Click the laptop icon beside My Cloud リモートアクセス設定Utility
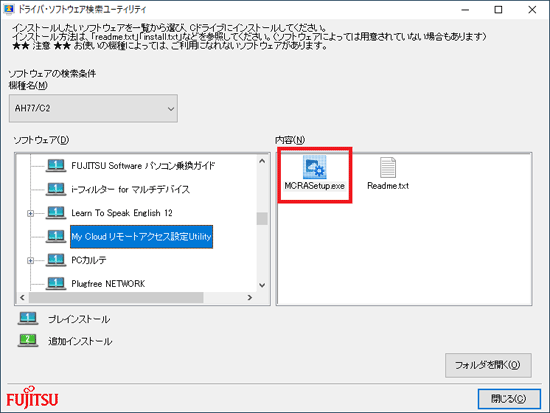Viewport: 550px width, 413px height. pyautogui.click(x=56, y=236)
